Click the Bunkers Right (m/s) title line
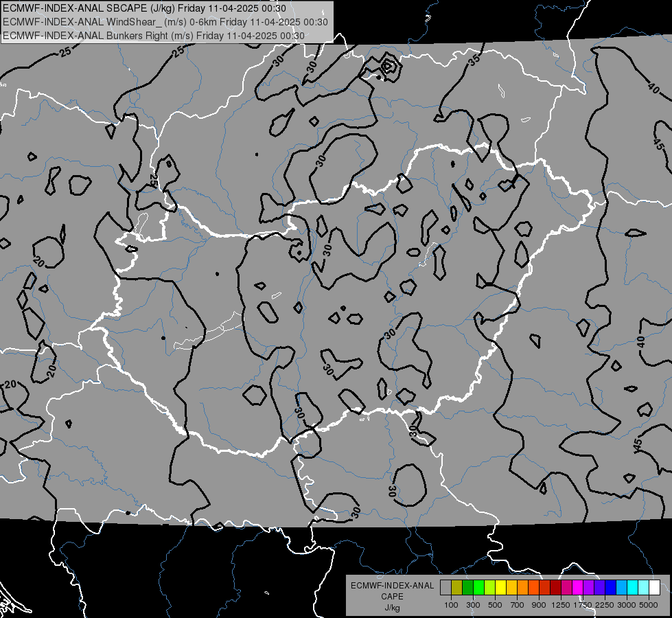This screenshot has height=618, width=672. coord(154,36)
